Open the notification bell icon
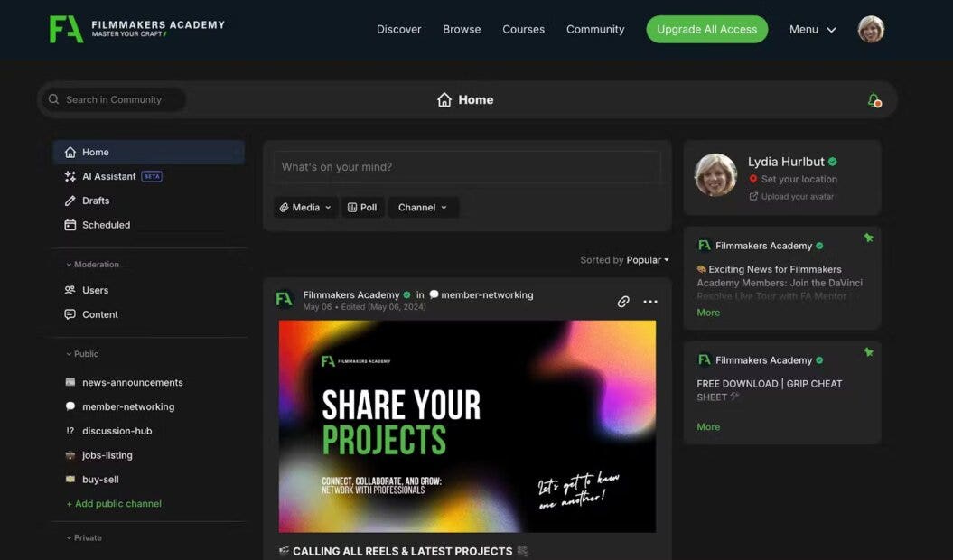The height and width of the screenshot is (560, 953). 874,100
